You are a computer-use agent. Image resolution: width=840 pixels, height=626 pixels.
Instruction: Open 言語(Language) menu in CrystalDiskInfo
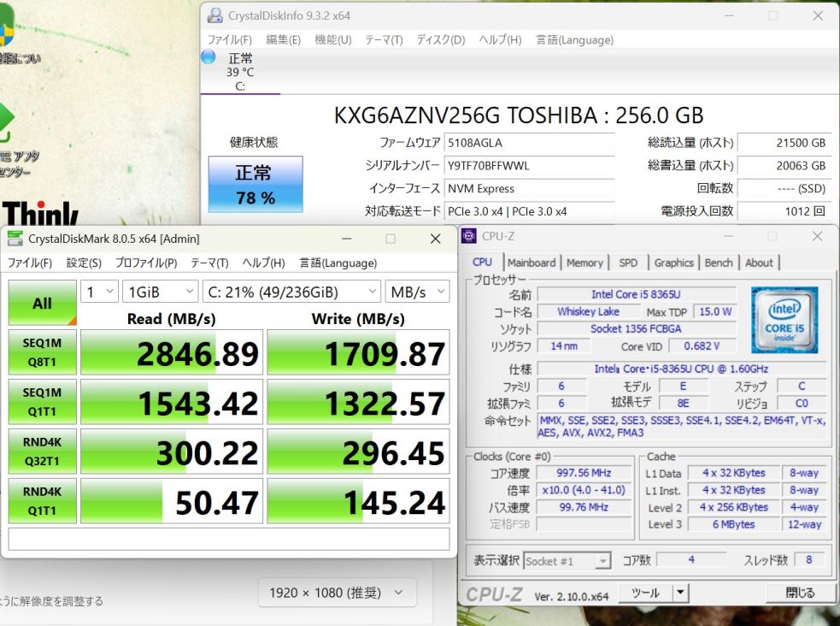(x=574, y=39)
